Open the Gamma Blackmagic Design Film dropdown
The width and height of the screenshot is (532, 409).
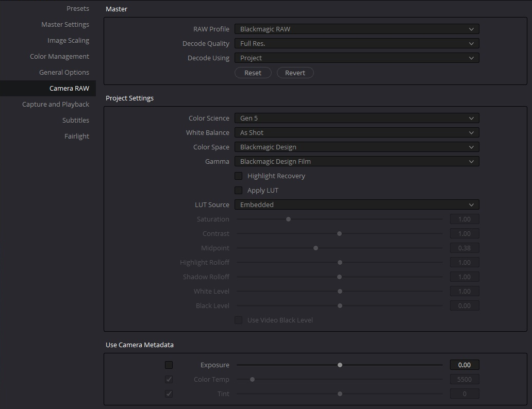coord(357,161)
